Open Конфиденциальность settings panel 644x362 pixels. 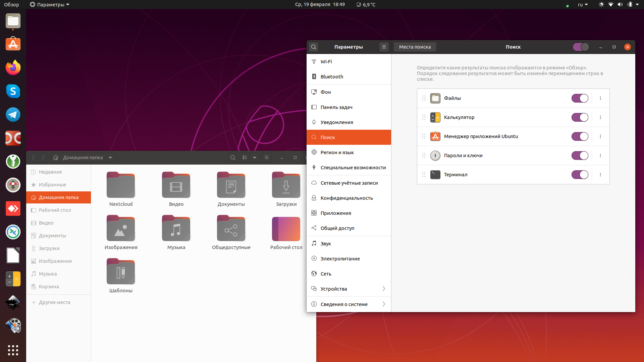click(x=349, y=198)
